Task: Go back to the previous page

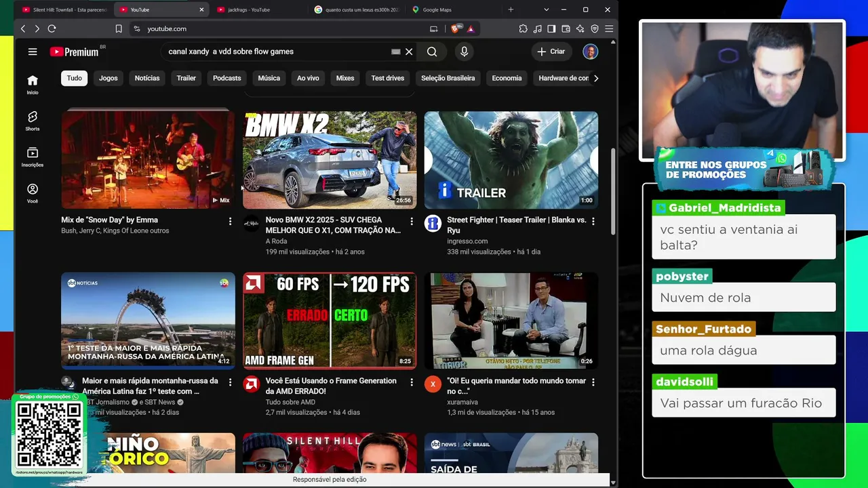Action: point(23,28)
